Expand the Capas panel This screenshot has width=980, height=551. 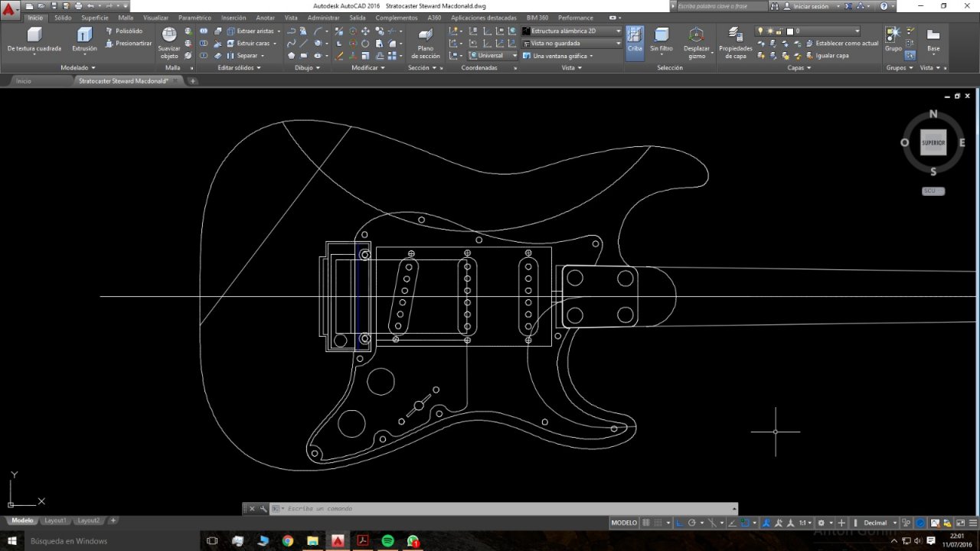click(x=799, y=67)
